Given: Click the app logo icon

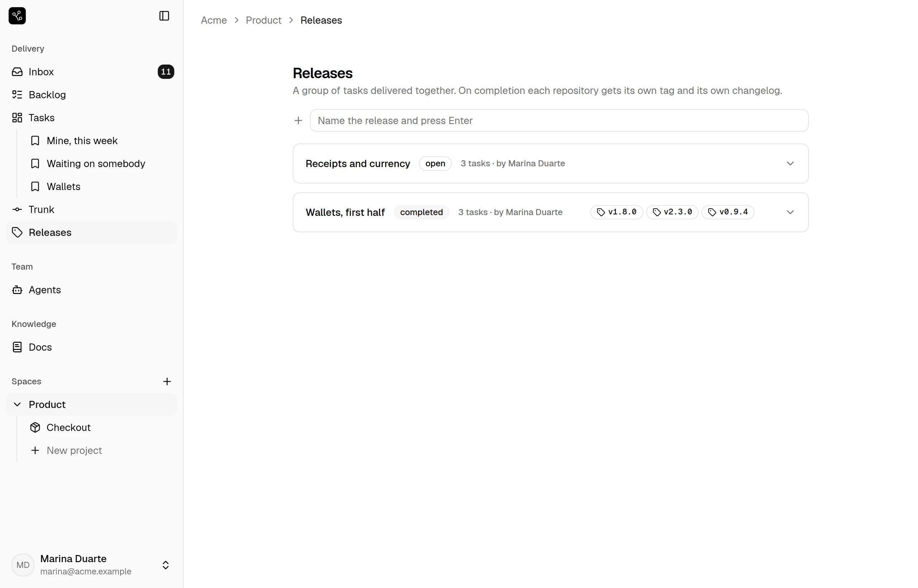Looking at the screenshot, I should point(17,16).
